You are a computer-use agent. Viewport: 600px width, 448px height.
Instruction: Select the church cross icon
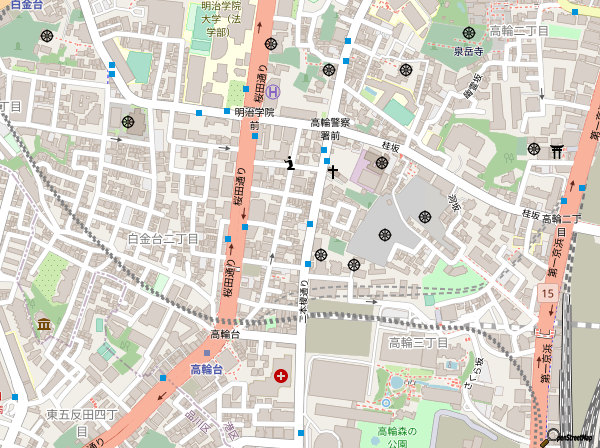pos(331,171)
